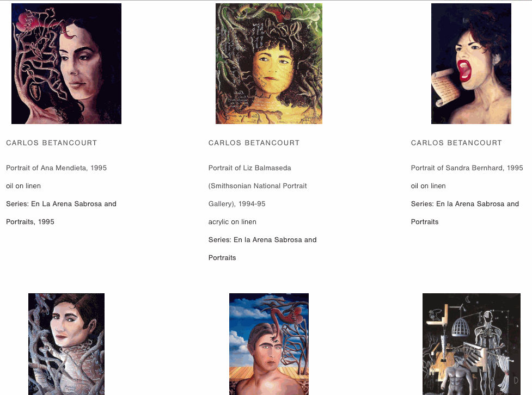Click the 'acrylic on linen' medium text
532x395 pixels.
click(x=233, y=222)
